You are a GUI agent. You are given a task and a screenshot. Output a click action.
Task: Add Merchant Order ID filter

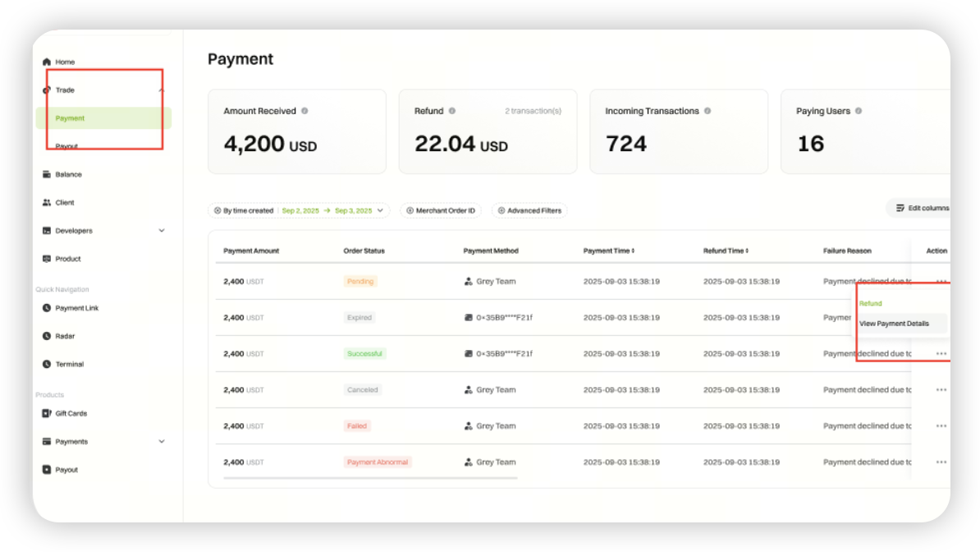[441, 211]
